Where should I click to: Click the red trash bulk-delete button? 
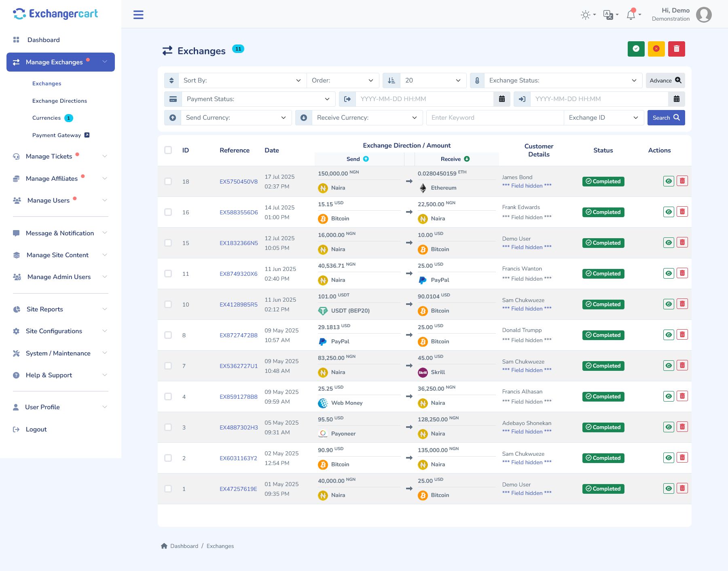[677, 49]
